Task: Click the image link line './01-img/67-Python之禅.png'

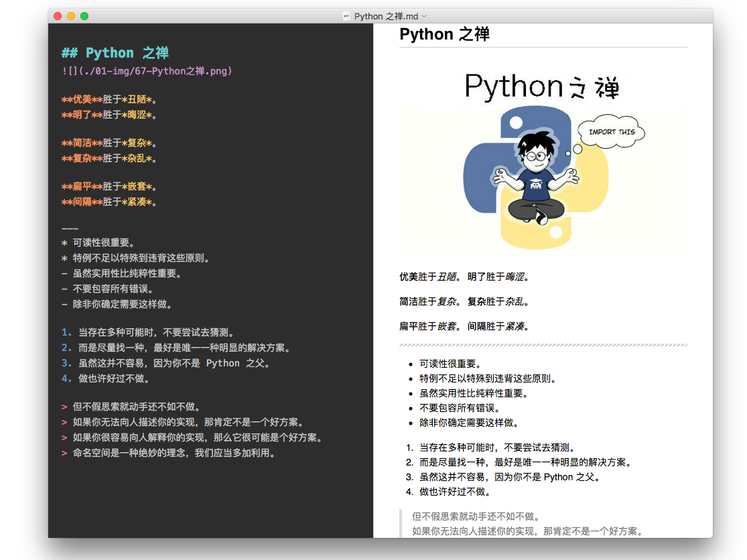Action: pos(147,71)
